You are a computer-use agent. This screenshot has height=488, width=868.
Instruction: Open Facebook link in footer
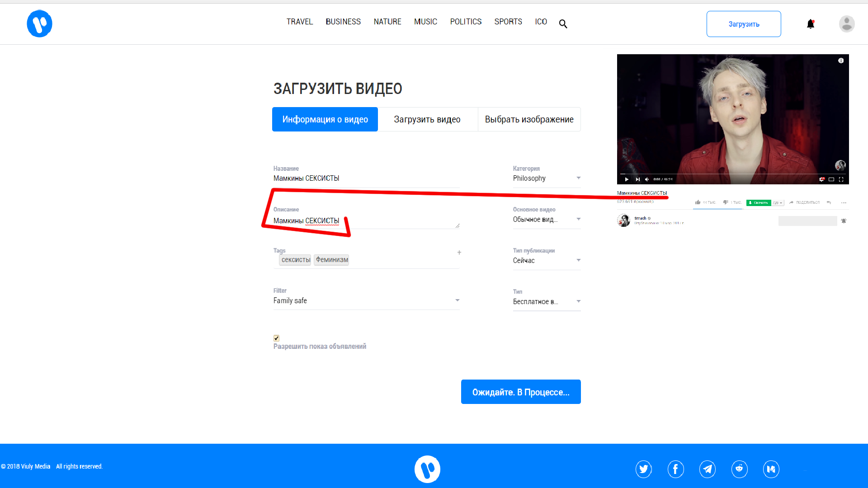tap(675, 469)
